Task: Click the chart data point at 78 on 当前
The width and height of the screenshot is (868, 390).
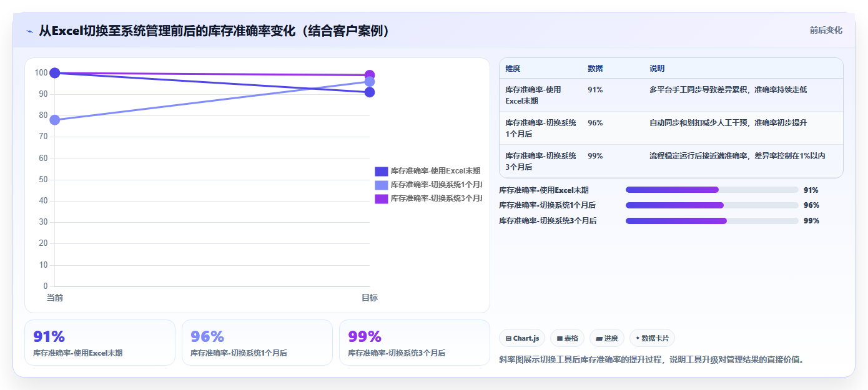Action: [55, 120]
